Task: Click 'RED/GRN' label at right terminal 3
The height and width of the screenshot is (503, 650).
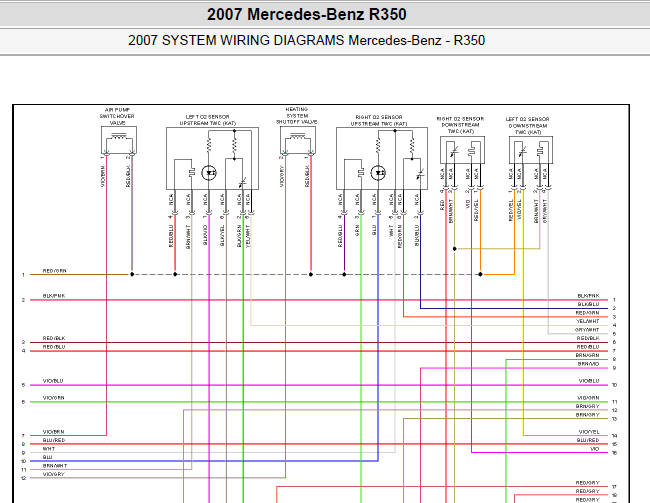Action: point(587,313)
